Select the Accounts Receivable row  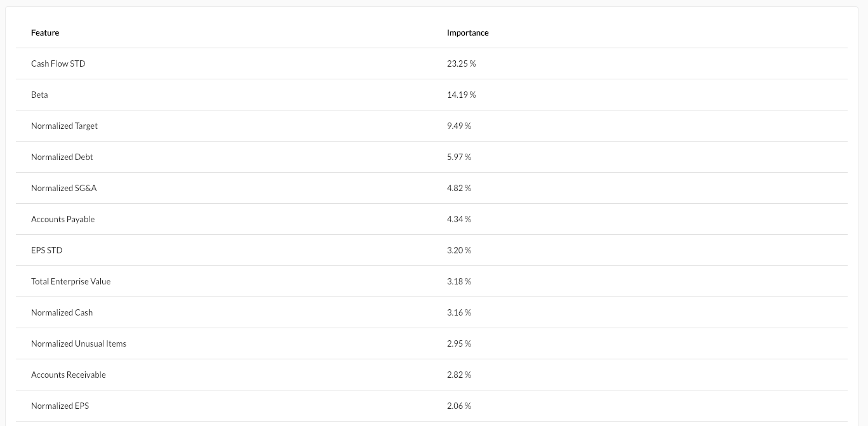click(432, 375)
